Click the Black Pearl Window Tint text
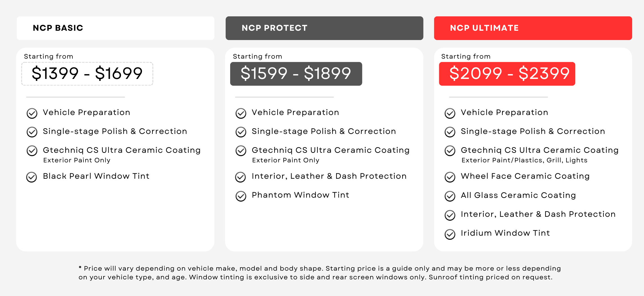This screenshot has width=644, height=296. tap(96, 176)
